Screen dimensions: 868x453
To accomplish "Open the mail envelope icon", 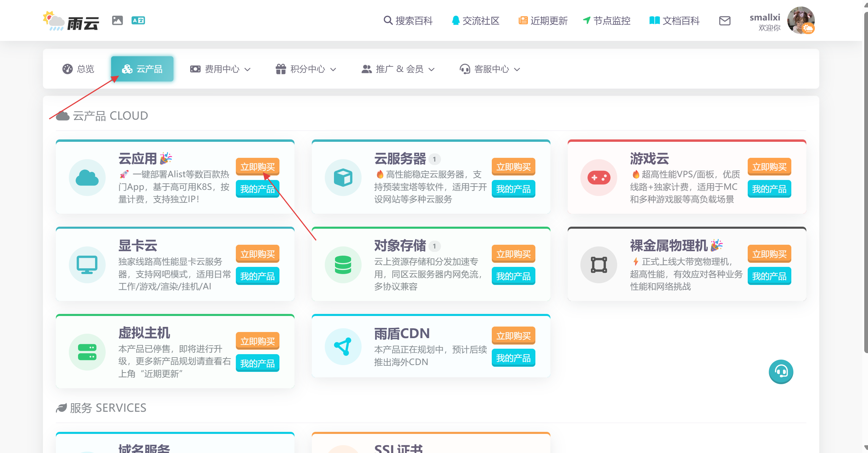I will pos(725,21).
